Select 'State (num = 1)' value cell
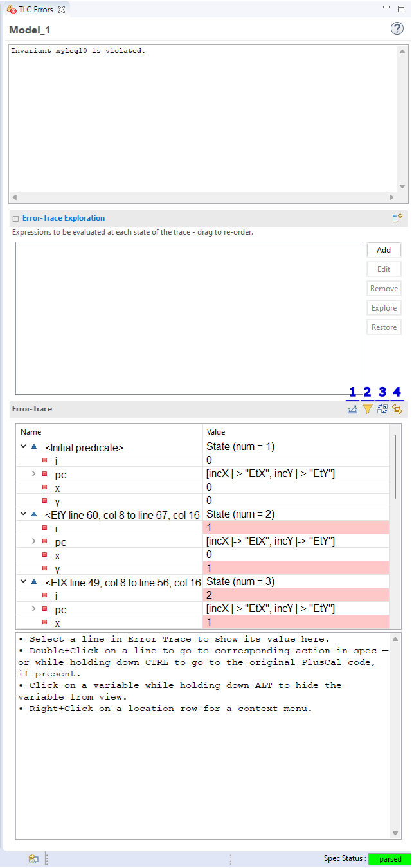Viewport: 412px width, 868px height. pos(296,447)
